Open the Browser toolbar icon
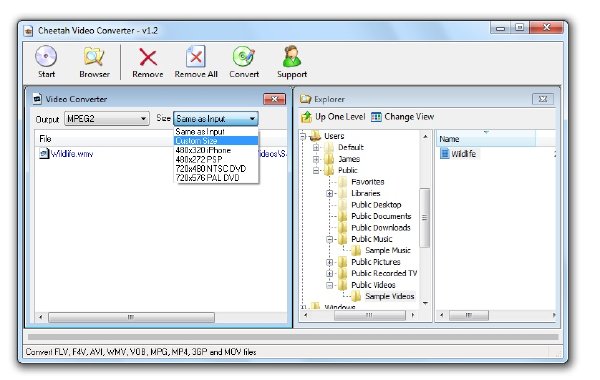600x380 pixels. point(94,56)
